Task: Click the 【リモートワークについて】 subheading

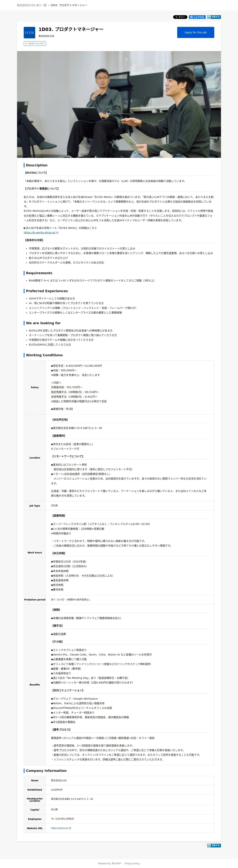Action: (67, 456)
